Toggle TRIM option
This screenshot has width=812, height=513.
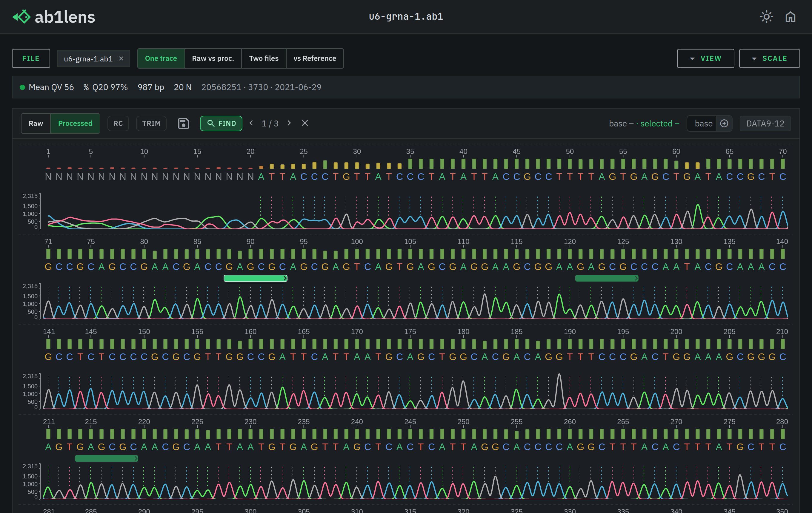click(x=151, y=123)
